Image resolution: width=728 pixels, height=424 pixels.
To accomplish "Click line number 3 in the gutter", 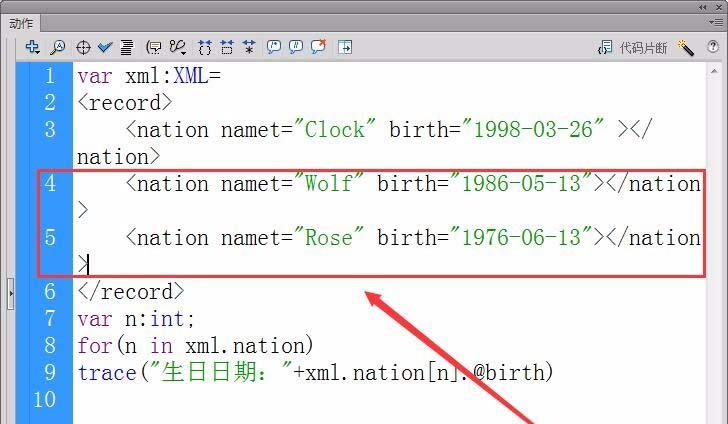I will point(50,130).
